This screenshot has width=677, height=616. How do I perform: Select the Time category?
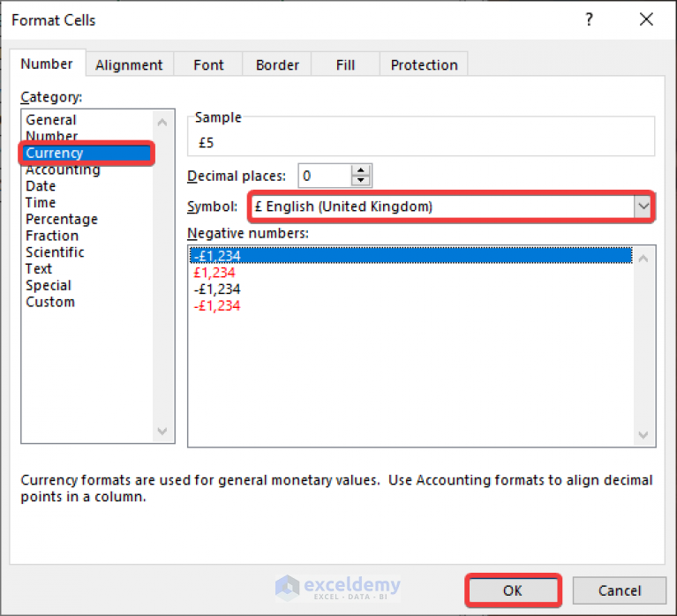point(88,202)
